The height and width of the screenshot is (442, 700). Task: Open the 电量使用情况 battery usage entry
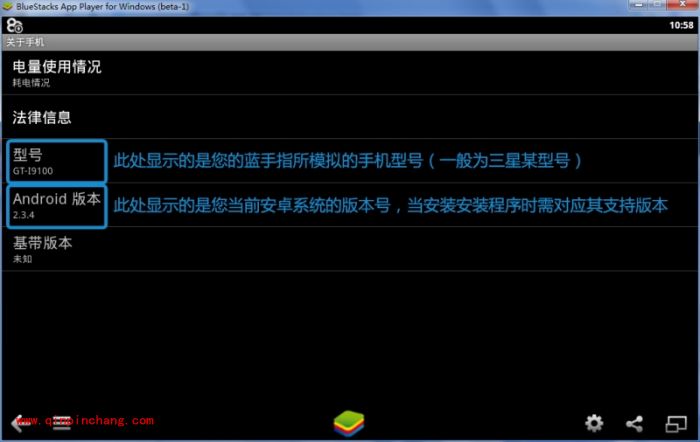[350, 73]
